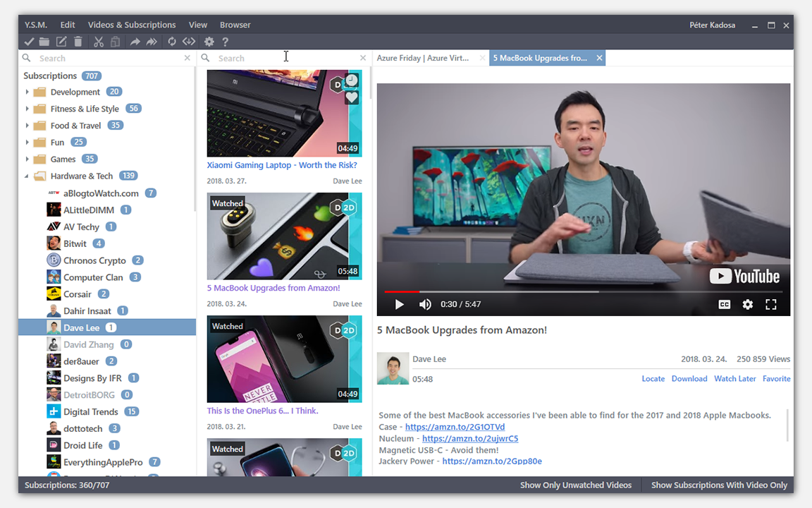Screen dimensions: 812x508
Task: Focus the video list Search field
Action: pyautogui.click(x=286, y=58)
